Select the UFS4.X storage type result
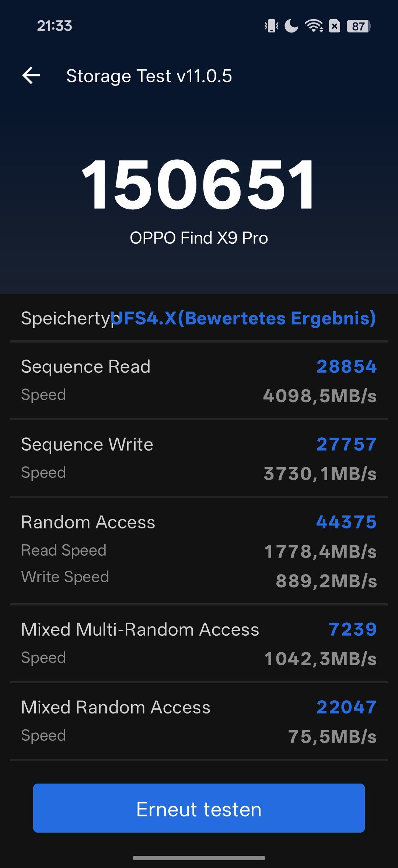The width and height of the screenshot is (398, 868). pyautogui.click(x=243, y=318)
